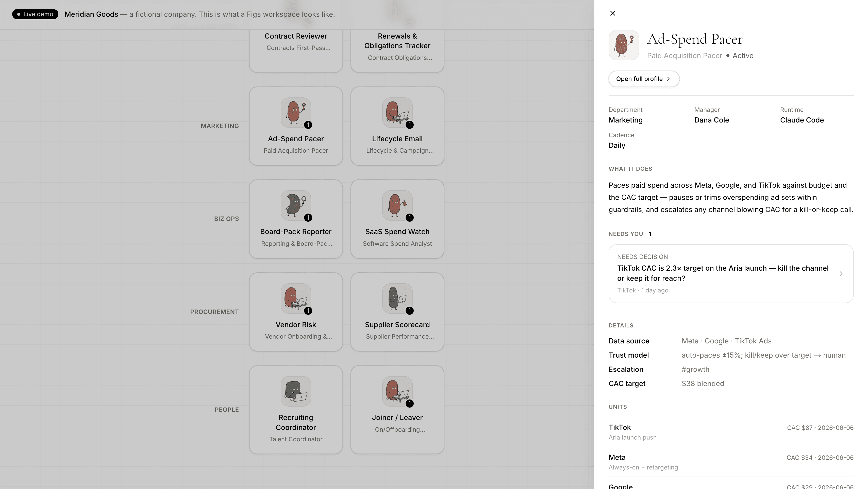Click notification badge on Board-Pack Reporter card
Viewport: 868px width, 489px height.
(x=308, y=218)
